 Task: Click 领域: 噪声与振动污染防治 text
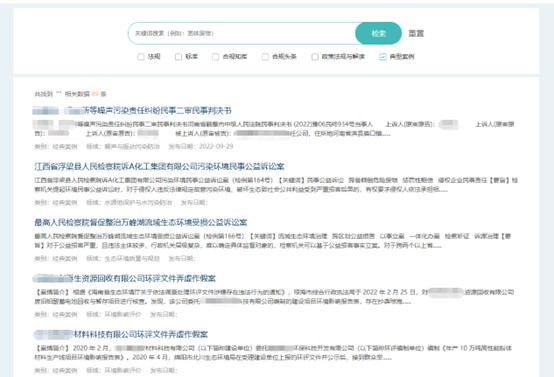pyautogui.click(x=123, y=146)
